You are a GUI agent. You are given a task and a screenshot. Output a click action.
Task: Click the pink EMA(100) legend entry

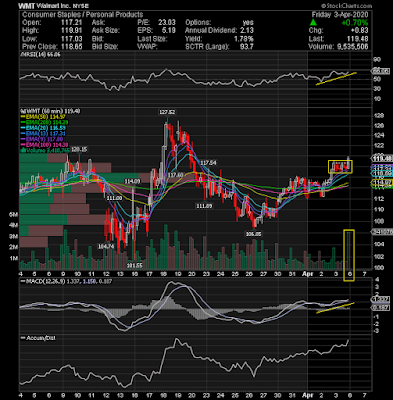pos(44,145)
